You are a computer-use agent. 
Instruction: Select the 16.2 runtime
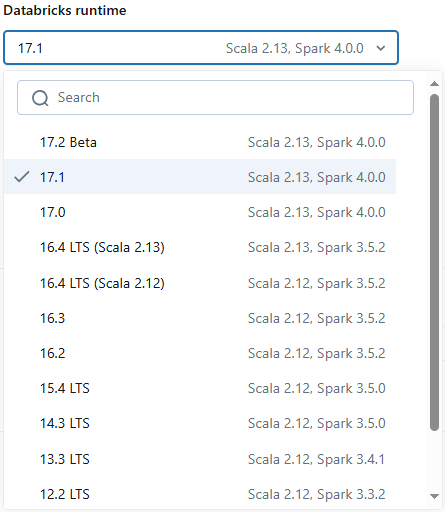click(x=200, y=353)
